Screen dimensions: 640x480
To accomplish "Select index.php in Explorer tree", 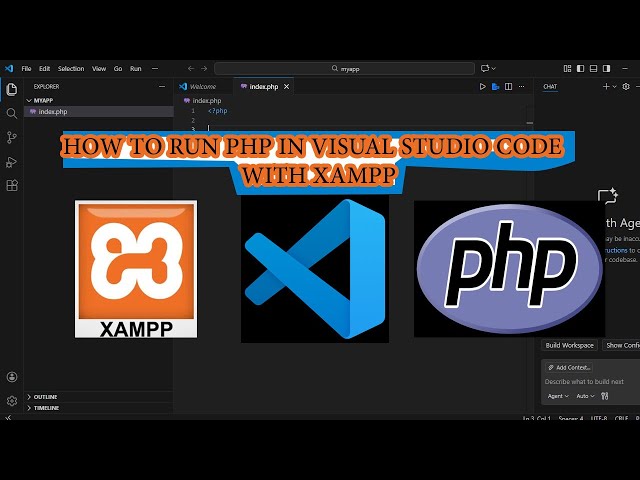I will click(99, 111).
